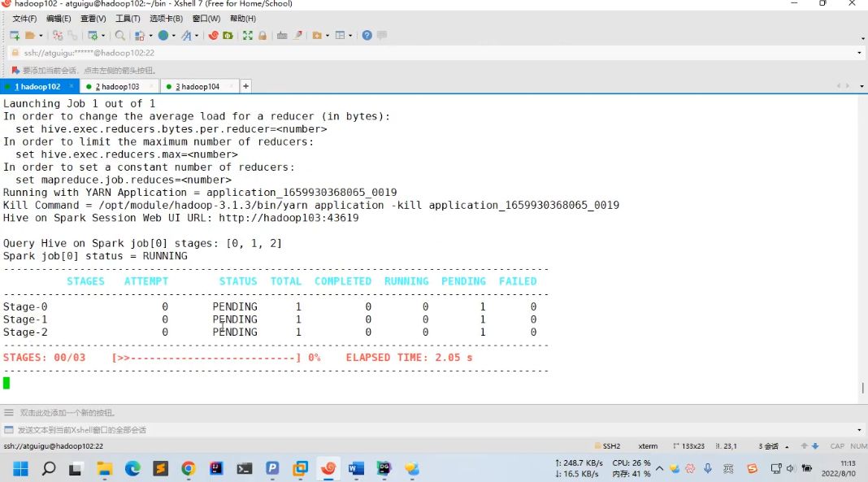Click the send-text compose bar input
The image size is (868, 482).
406,430
